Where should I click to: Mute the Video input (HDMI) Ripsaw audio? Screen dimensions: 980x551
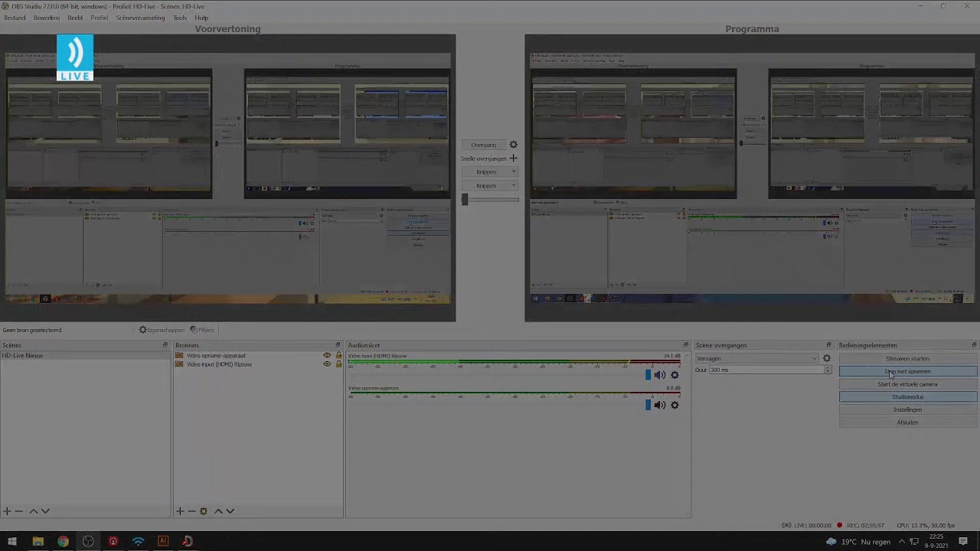click(659, 375)
